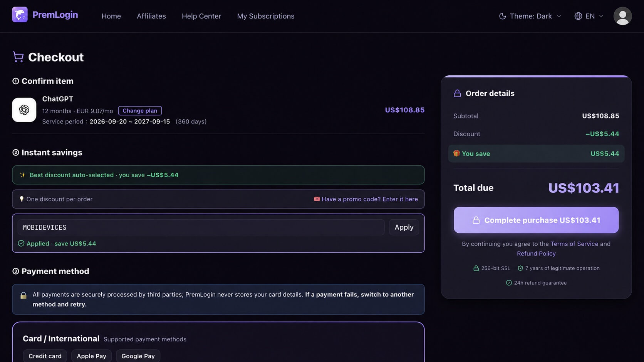
Task: Open the Affiliates nav item
Action: pyautogui.click(x=151, y=16)
